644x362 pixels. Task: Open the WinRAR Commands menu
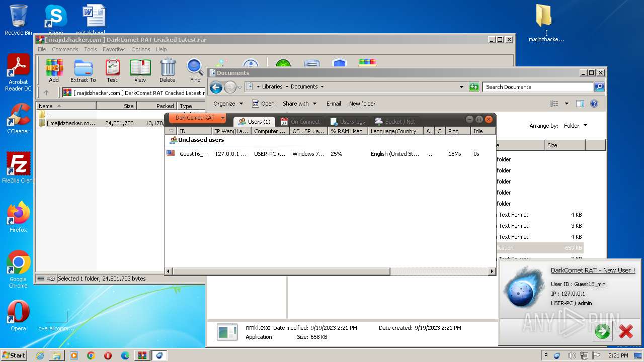[x=65, y=49]
